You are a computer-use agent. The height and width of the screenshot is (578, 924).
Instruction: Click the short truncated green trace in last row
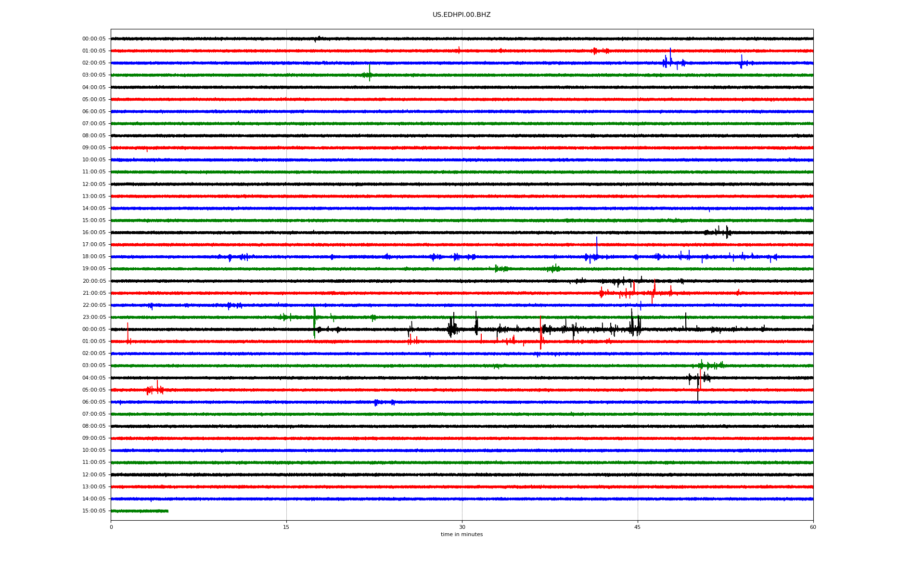point(140,511)
